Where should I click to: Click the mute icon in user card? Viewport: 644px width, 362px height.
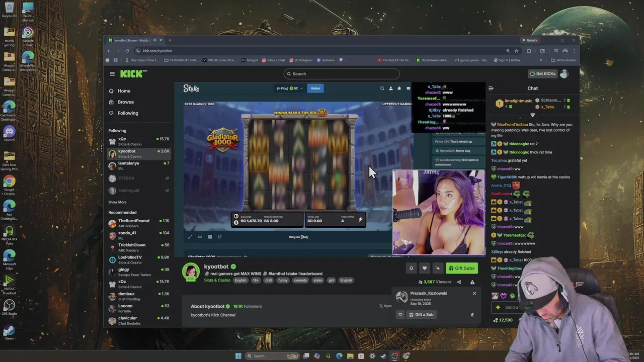(x=472, y=315)
